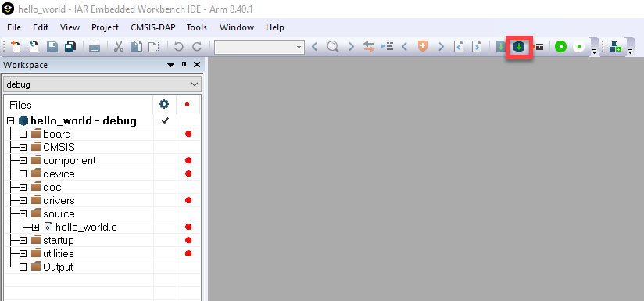Click Debug without Downloading small play icon
Screen dimensions: 644x301
pyautogui.click(x=578, y=47)
